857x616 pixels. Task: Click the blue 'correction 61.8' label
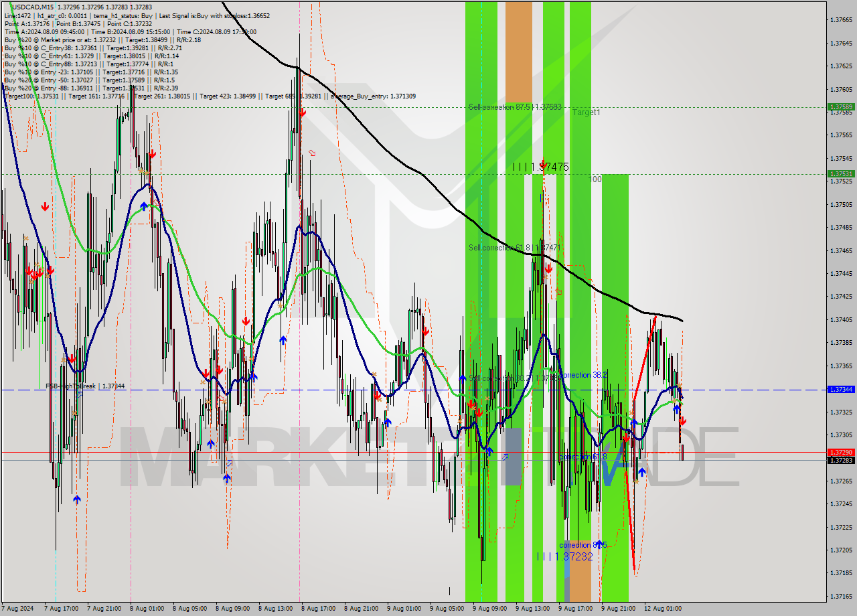[583, 457]
